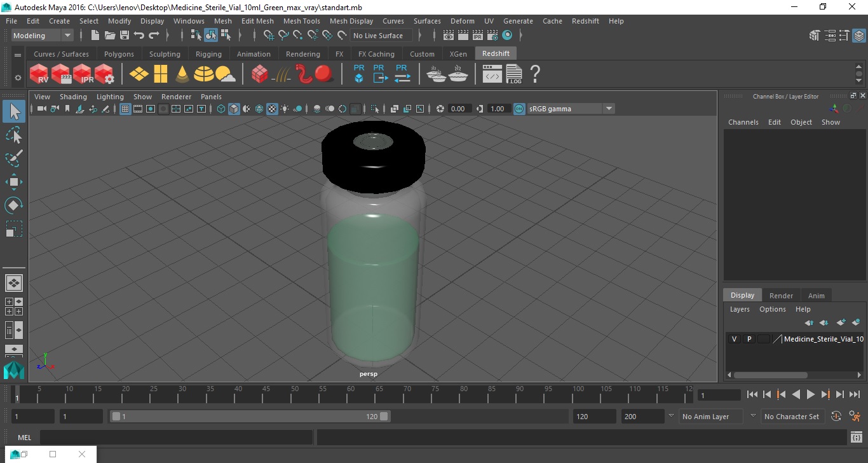This screenshot has width=868, height=463.
Task: Click the red sphere Redshift shelf icon
Action: click(325, 74)
